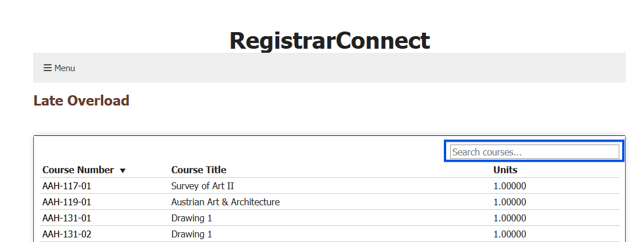The width and height of the screenshot is (644, 242).
Task: Select course number AAH-131-02
Action: pyautogui.click(x=67, y=234)
